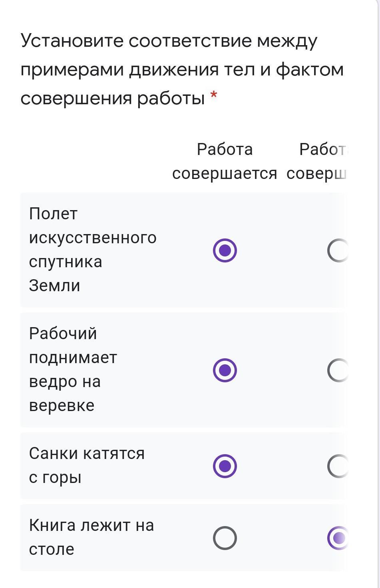Click the question title starting with 'Установите соответствие'
The image size is (380, 588).
point(182,70)
